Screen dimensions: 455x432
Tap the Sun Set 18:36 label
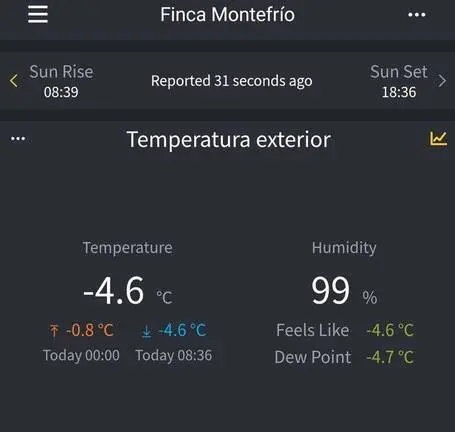click(399, 81)
